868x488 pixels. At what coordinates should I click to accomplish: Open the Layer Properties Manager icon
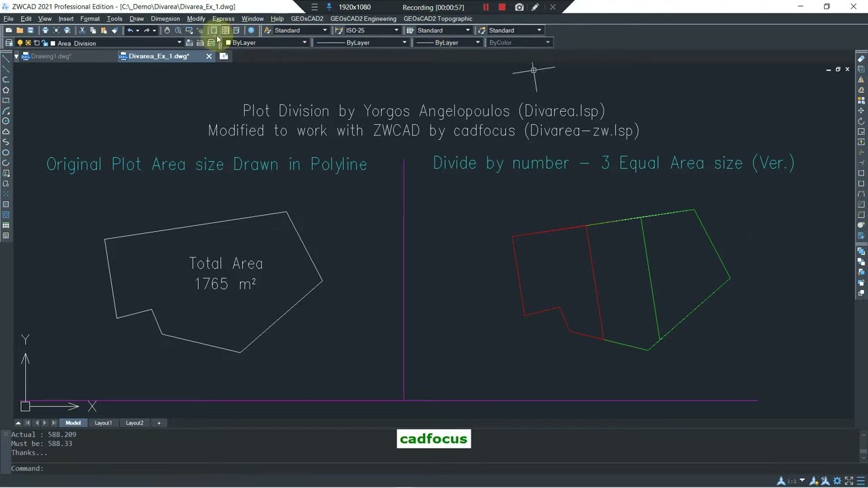pos(8,43)
